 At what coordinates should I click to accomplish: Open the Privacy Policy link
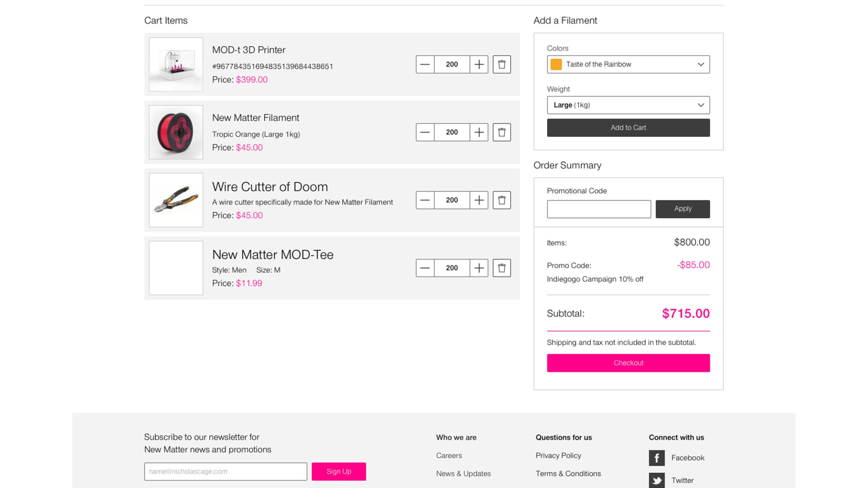point(558,455)
